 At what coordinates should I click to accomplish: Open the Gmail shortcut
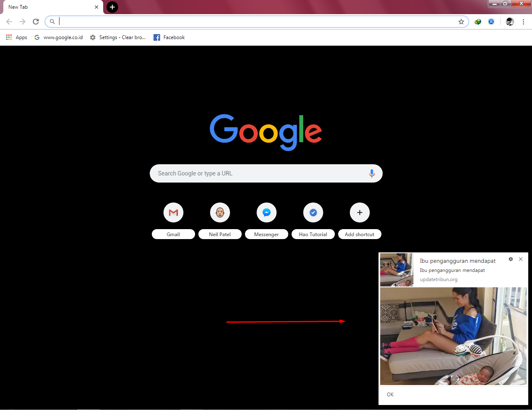(x=173, y=212)
